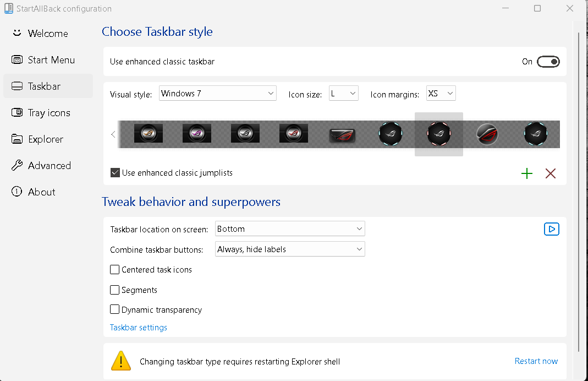Click the Welcome smiley icon
This screenshot has height=381, width=588.
point(17,33)
